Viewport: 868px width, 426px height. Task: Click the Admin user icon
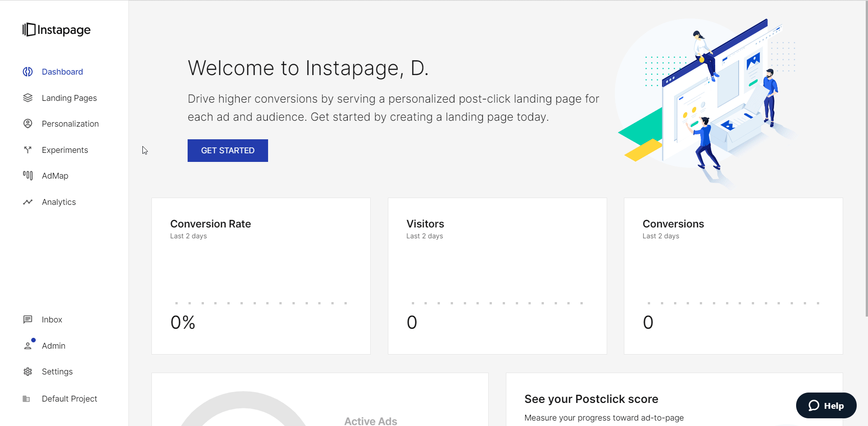[x=28, y=346]
